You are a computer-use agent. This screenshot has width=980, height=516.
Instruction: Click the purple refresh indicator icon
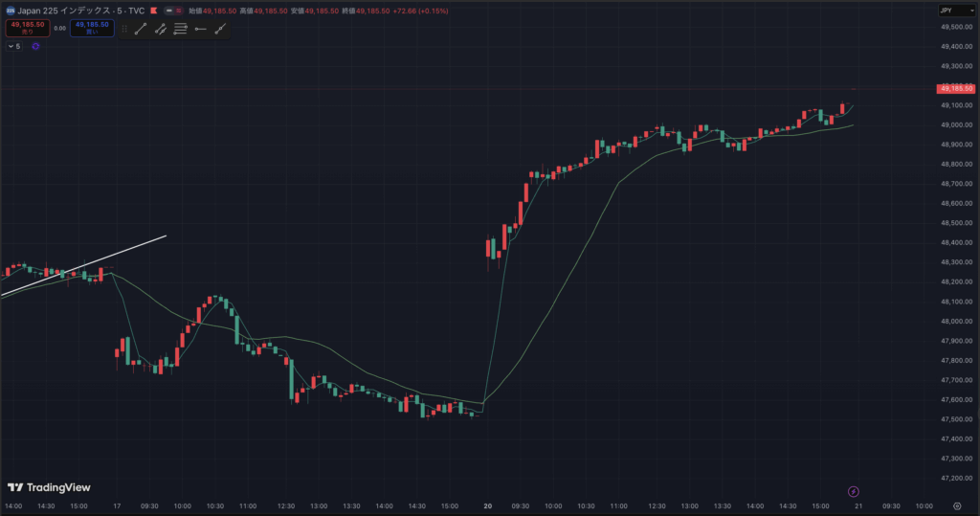[x=35, y=46]
